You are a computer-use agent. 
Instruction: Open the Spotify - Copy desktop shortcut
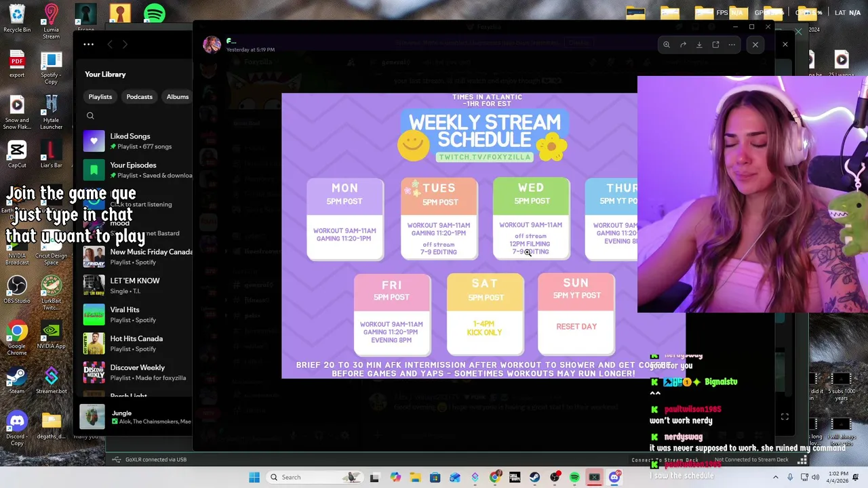pyautogui.click(x=51, y=67)
